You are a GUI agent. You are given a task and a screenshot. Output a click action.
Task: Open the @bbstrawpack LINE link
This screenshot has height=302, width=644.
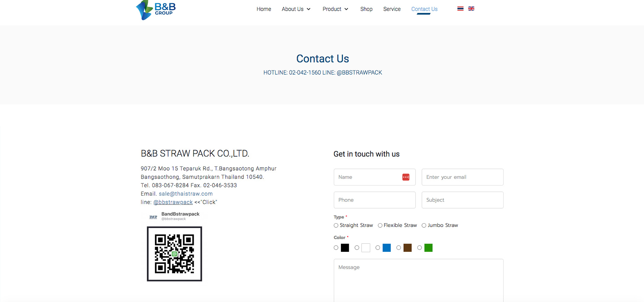pyautogui.click(x=173, y=202)
